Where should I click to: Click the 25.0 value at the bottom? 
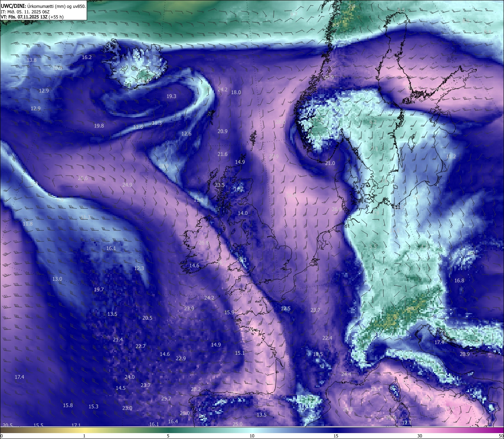[x=237, y=424]
